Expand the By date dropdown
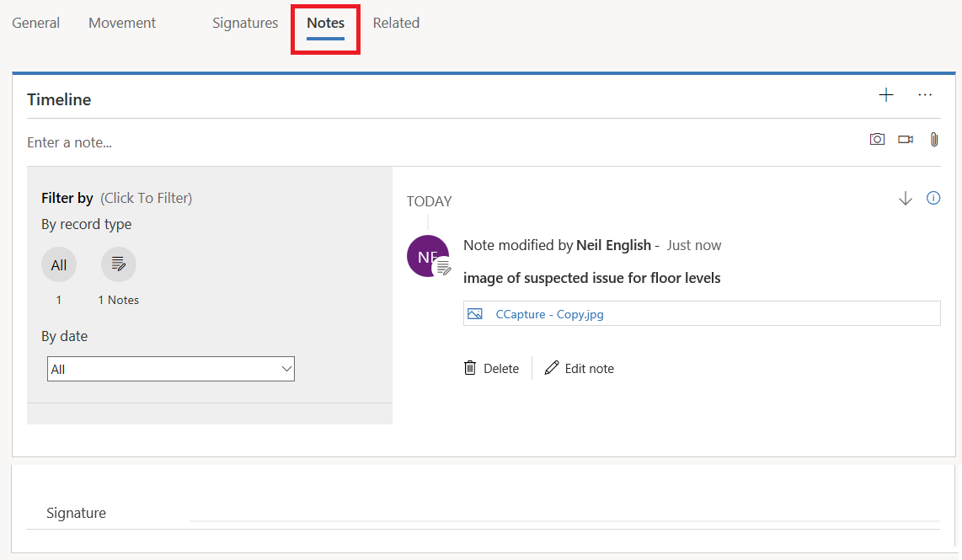 coord(171,369)
